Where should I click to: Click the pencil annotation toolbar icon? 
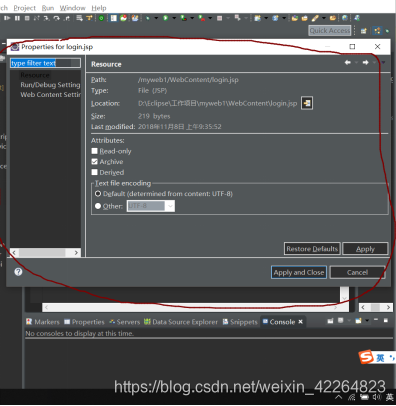pos(315,18)
